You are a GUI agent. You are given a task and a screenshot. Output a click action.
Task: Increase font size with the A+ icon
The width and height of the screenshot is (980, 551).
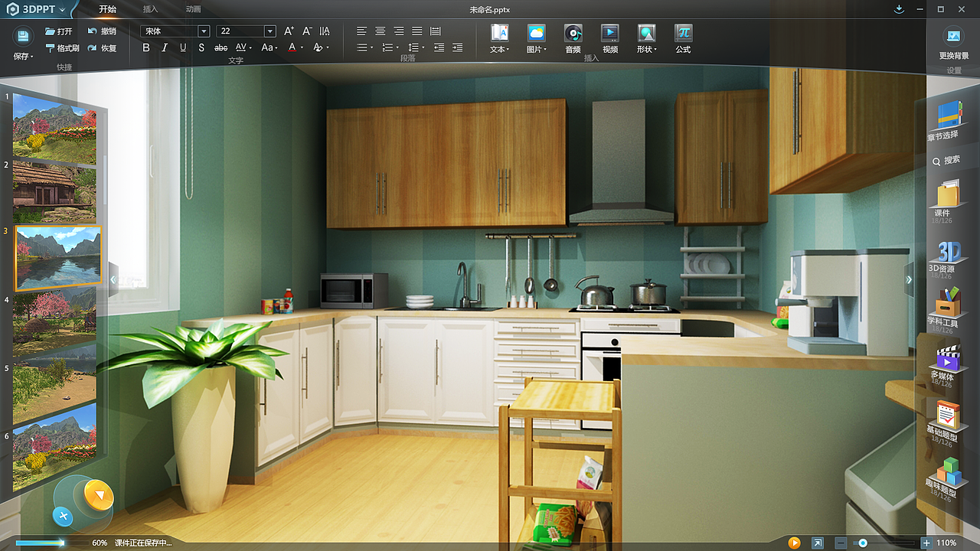pyautogui.click(x=289, y=31)
